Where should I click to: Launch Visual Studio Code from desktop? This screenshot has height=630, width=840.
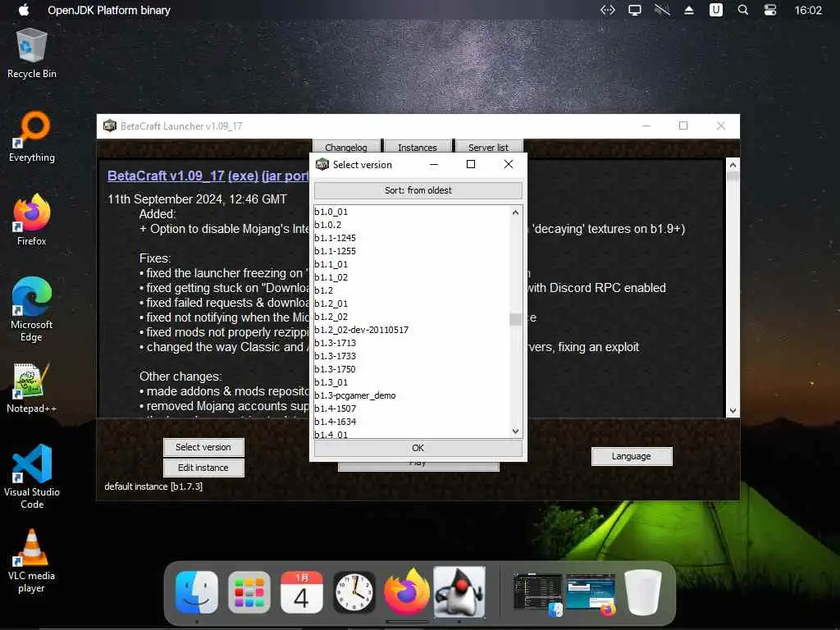click(x=31, y=477)
